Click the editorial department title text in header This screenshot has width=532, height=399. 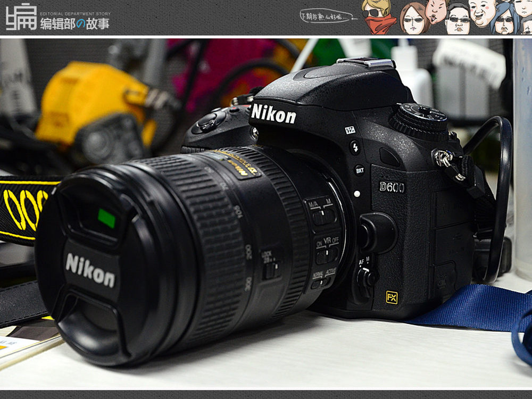pyautogui.click(x=75, y=23)
